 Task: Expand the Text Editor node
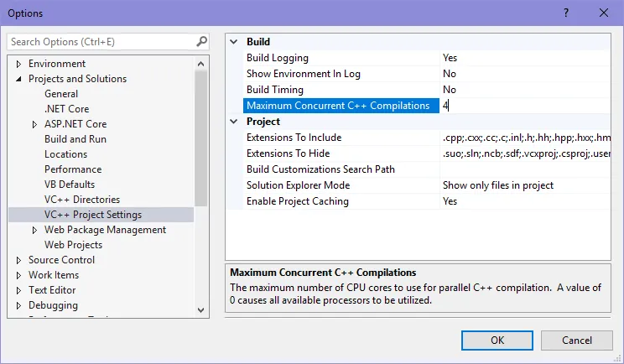pyautogui.click(x=18, y=290)
